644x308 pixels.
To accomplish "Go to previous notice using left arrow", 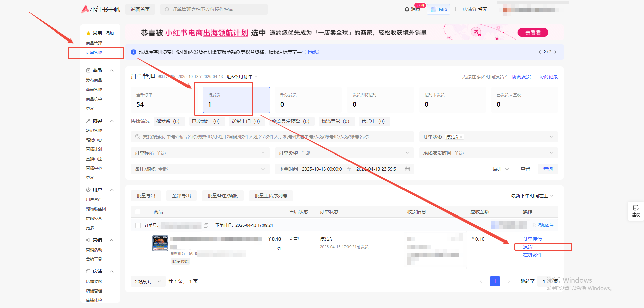I will click(x=540, y=52).
